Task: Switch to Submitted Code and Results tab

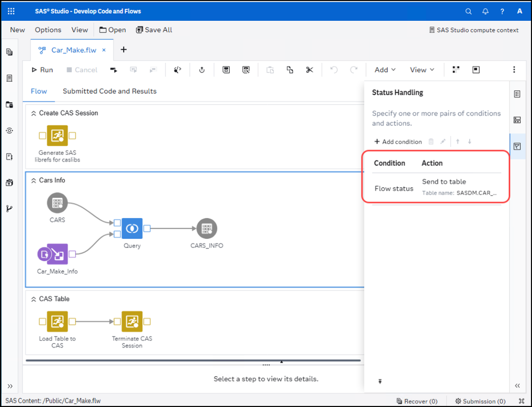Action: (x=110, y=91)
